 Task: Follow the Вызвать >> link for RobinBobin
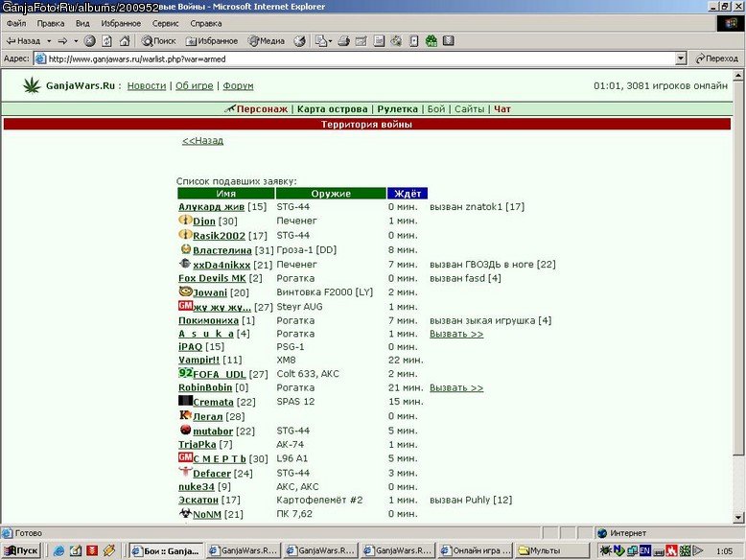point(456,387)
